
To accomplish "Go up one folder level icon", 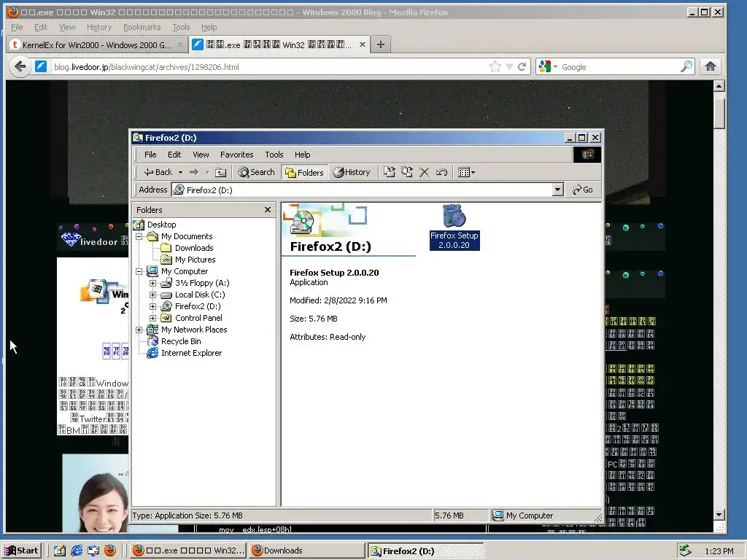I will pos(220,172).
